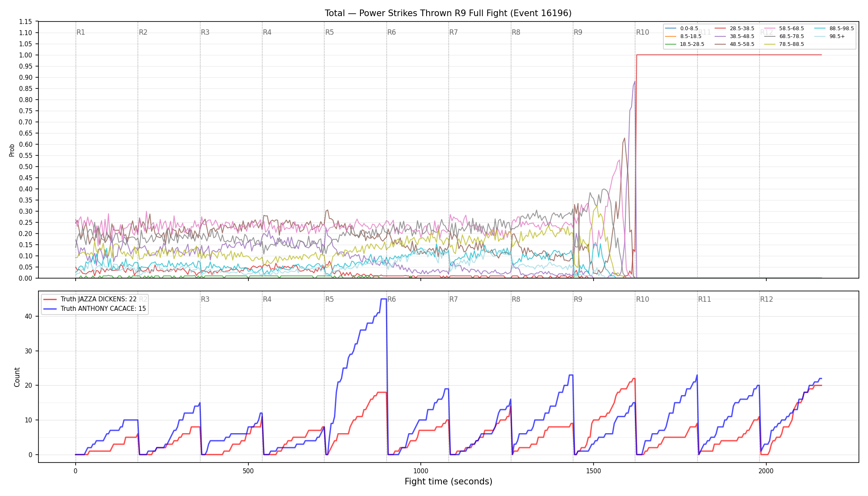
Task: Click the R11 round label in the count plot
Action: [x=705, y=299]
